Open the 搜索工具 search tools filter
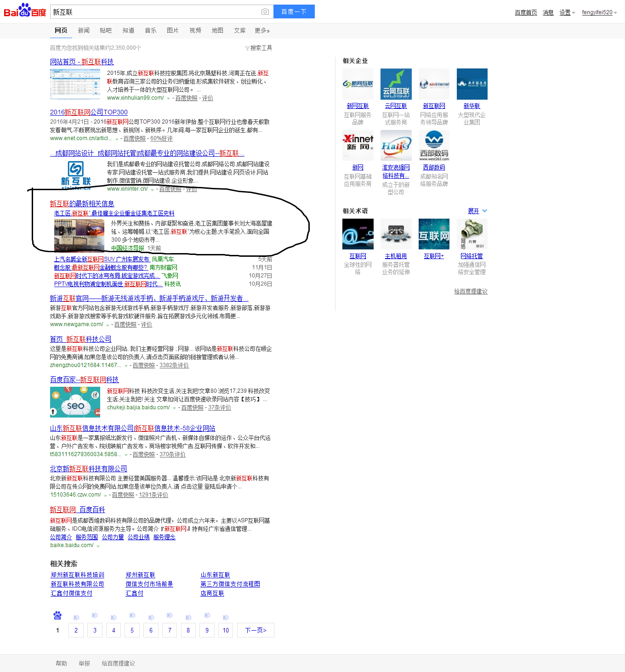The height and width of the screenshot is (672, 625). point(259,48)
